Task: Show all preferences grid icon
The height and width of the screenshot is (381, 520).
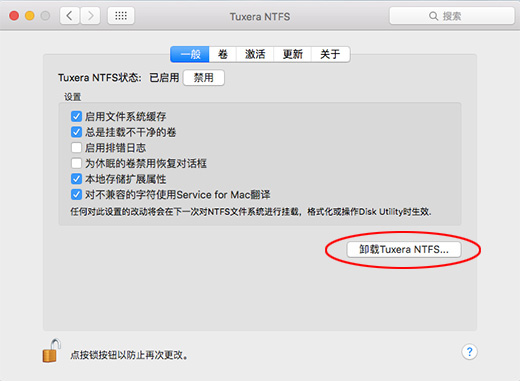Action: tap(121, 16)
